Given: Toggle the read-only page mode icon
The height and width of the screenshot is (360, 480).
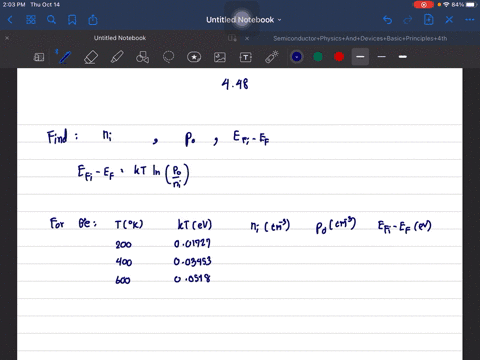Looking at the screenshot, I should tap(39, 57).
